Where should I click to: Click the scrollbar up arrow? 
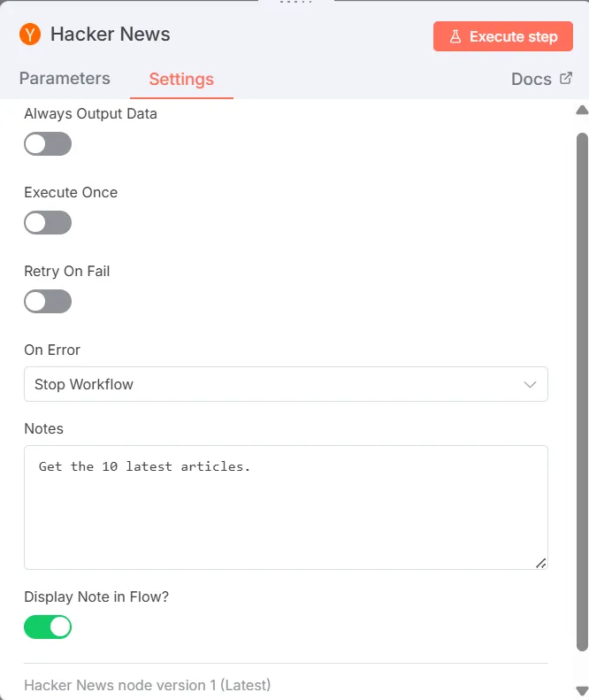[582, 111]
